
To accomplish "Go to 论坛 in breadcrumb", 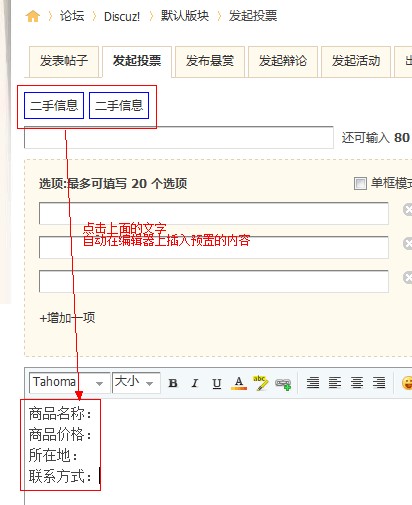I will (x=72, y=16).
